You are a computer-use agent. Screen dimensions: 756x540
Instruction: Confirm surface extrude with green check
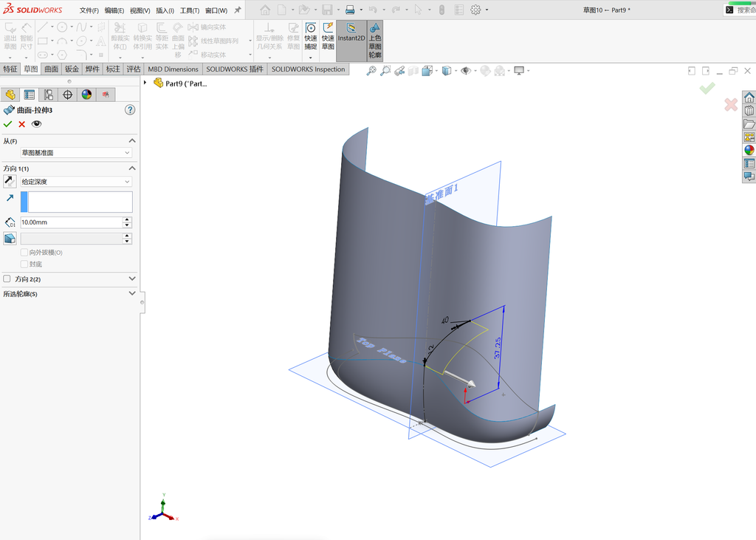point(7,124)
